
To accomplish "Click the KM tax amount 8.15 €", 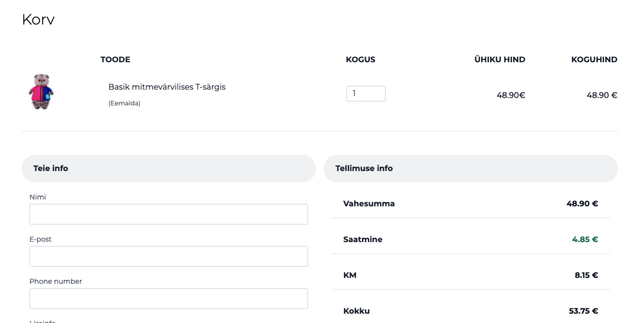I will coord(586,276).
